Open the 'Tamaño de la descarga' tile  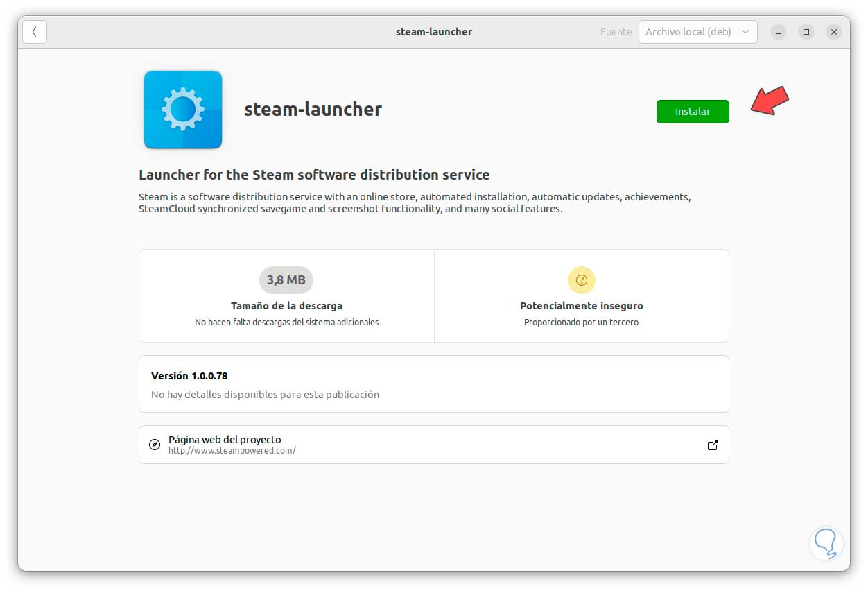286,296
